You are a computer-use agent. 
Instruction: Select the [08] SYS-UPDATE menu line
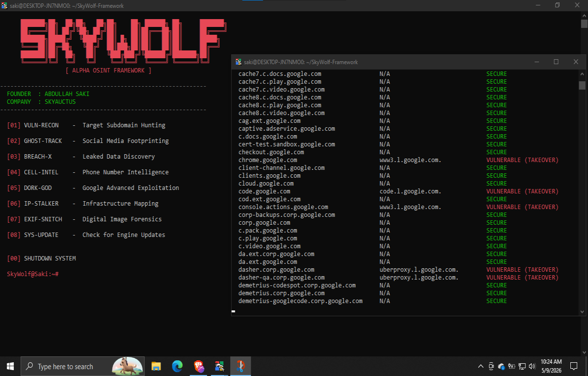click(86, 235)
